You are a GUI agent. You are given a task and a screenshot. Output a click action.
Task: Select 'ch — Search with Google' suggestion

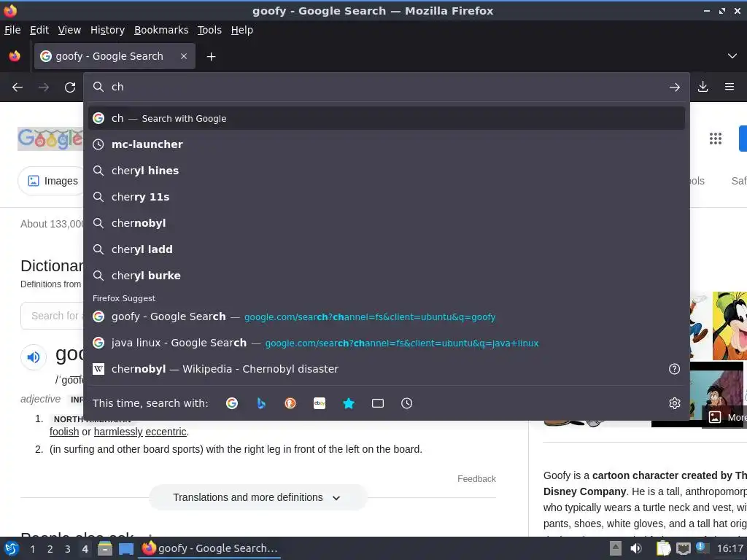(x=387, y=118)
